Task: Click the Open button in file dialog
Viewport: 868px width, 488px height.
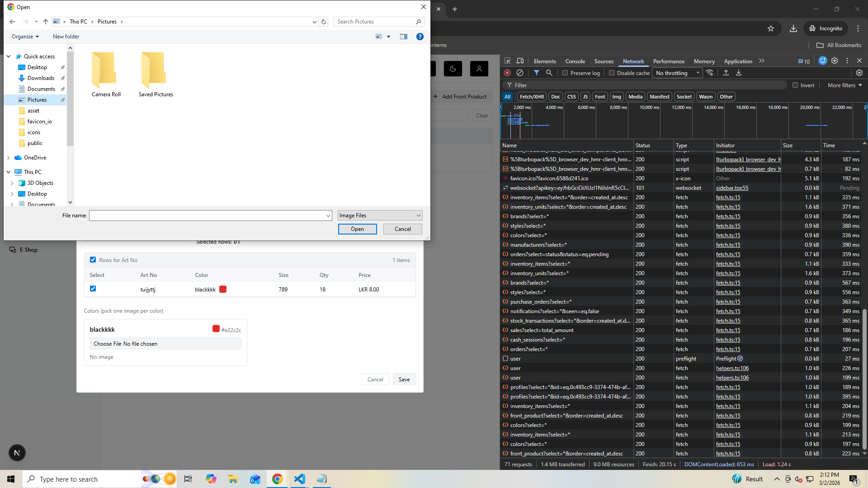Action: pyautogui.click(x=357, y=229)
